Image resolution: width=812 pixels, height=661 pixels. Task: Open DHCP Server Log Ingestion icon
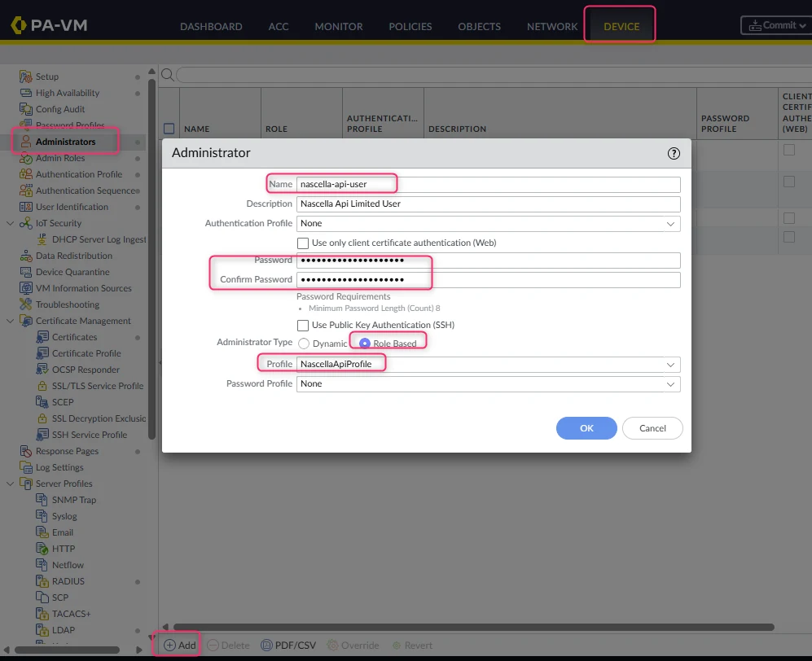42,239
